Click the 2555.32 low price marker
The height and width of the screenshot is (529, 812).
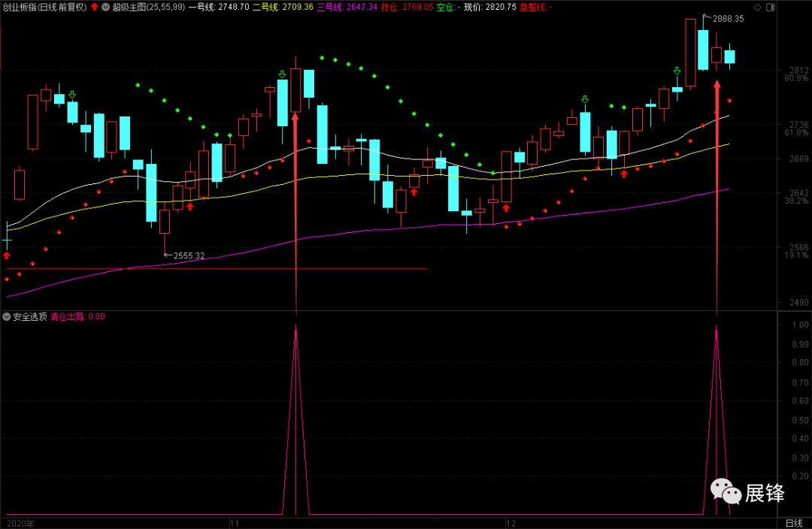pyautogui.click(x=189, y=255)
